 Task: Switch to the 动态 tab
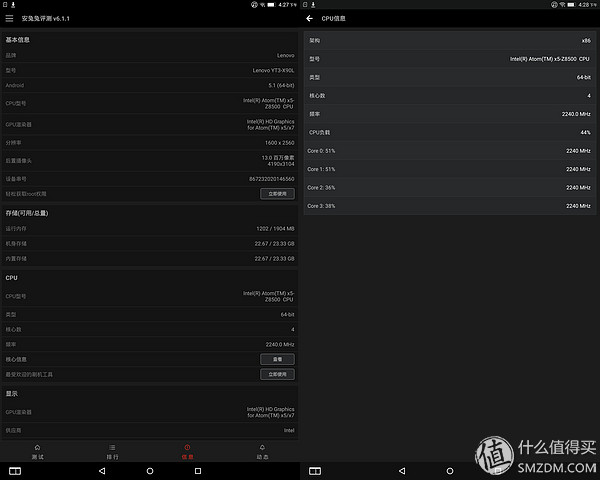262,452
